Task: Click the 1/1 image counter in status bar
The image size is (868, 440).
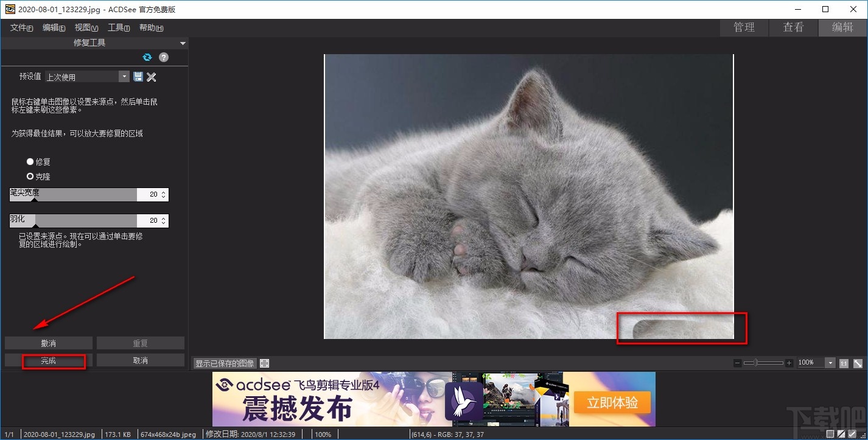Action: click(x=9, y=435)
